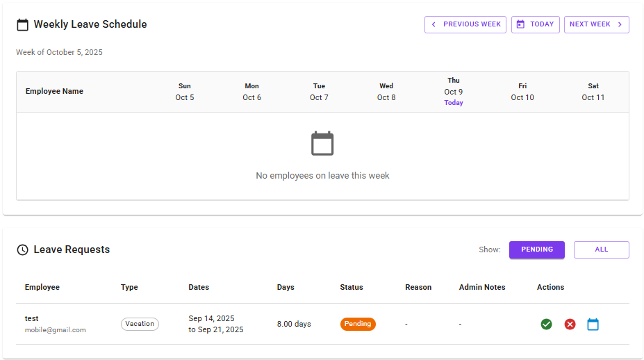644x360 pixels.
Task: Click the Dates column header
Action: tap(199, 287)
